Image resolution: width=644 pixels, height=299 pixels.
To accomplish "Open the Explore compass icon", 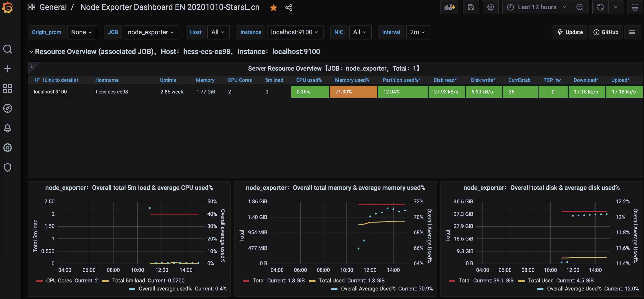I will pyautogui.click(x=7, y=108).
